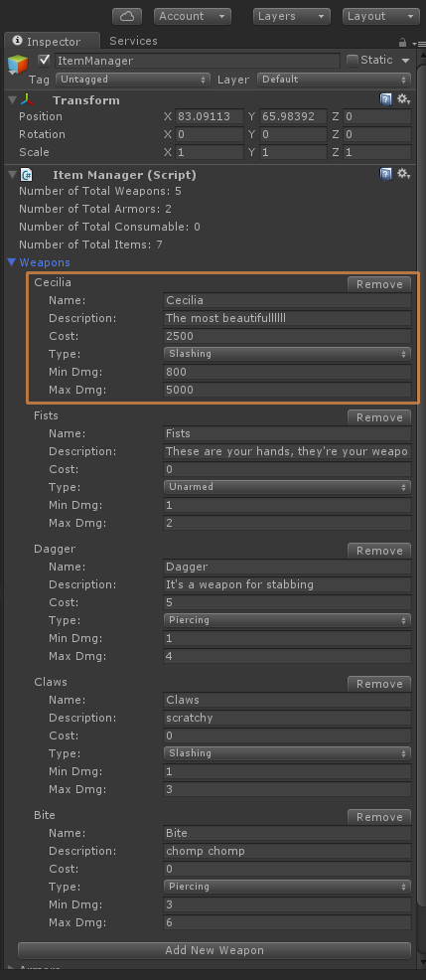Click the Number of Total Armors text

[x=95, y=209]
